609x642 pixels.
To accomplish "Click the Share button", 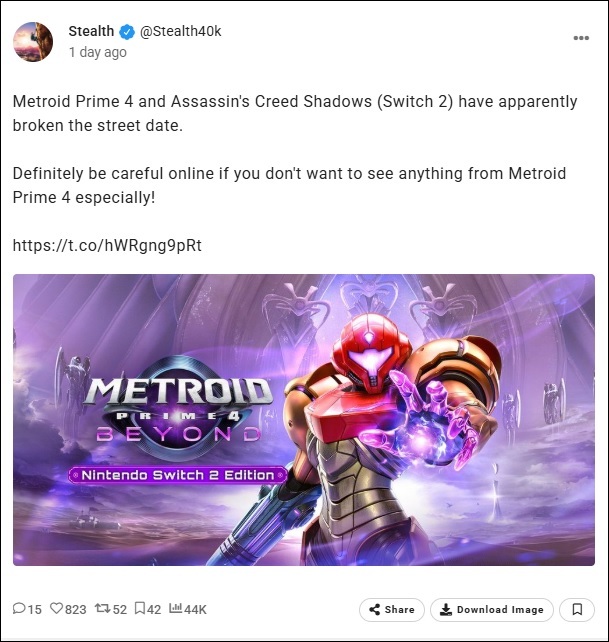I will point(392,610).
